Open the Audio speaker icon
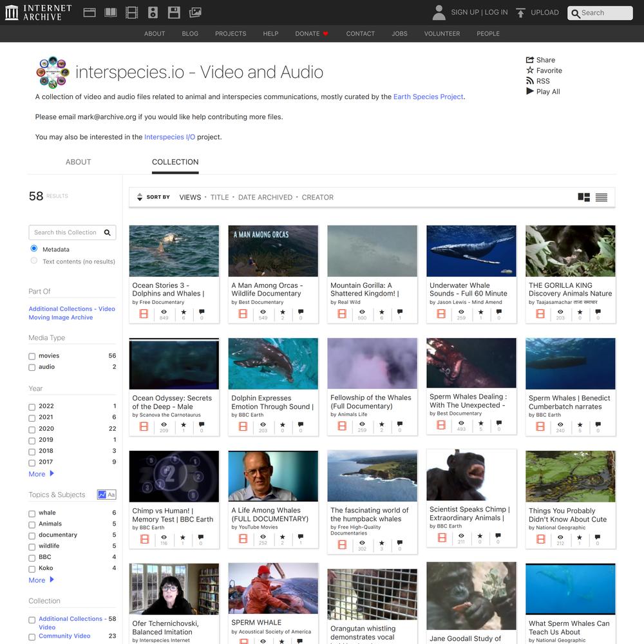 153,13
